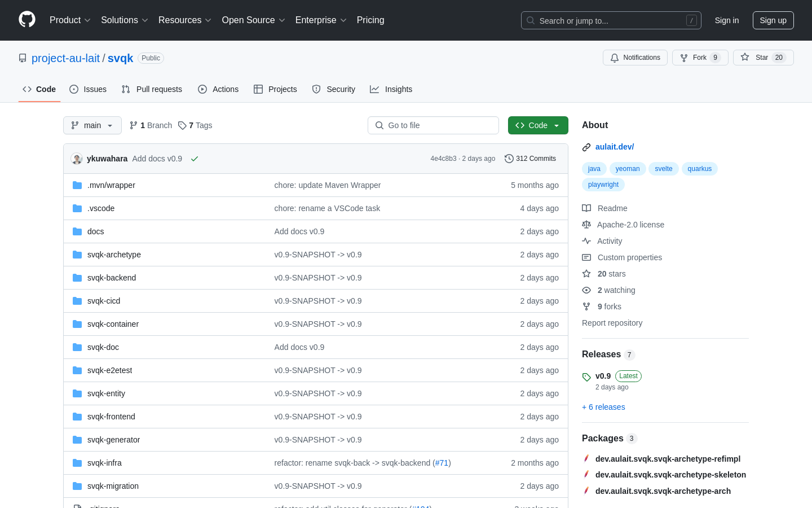Click the Activity pulse icon
The width and height of the screenshot is (812, 508).
[586, 241]
